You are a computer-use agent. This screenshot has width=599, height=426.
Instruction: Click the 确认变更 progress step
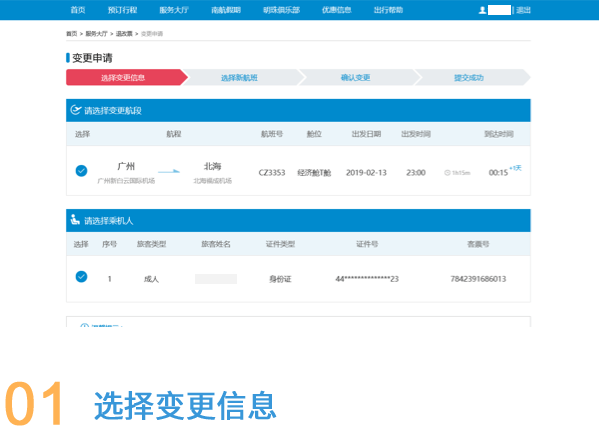(356, 78)
